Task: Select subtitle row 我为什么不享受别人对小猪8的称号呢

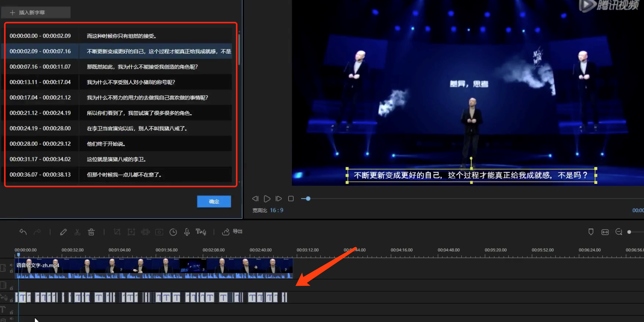Action: [116, 82]
